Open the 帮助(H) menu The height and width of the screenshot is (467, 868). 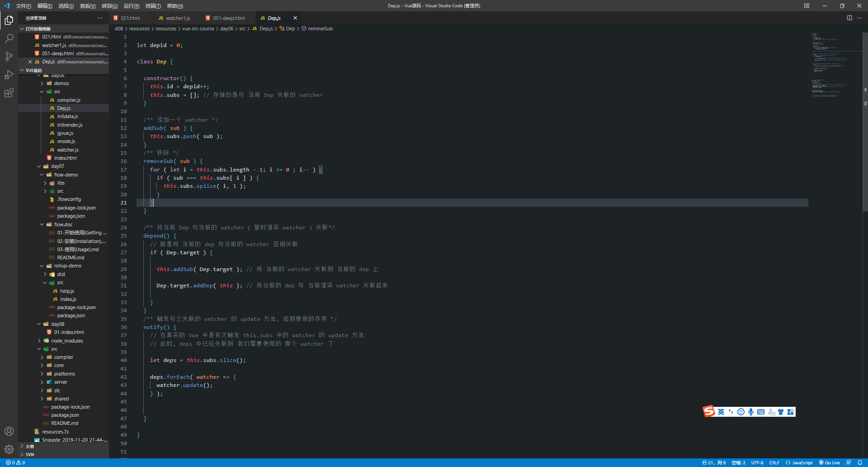click(175, 6)
